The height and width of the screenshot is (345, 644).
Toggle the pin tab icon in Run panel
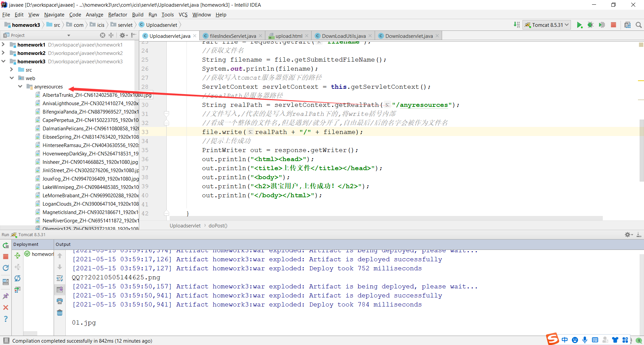click(6, 296)
